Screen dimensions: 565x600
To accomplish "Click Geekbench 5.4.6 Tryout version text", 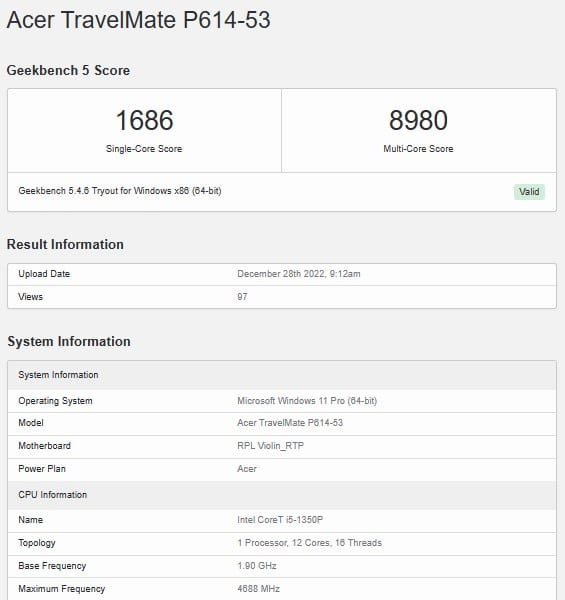I will (120, 191).
